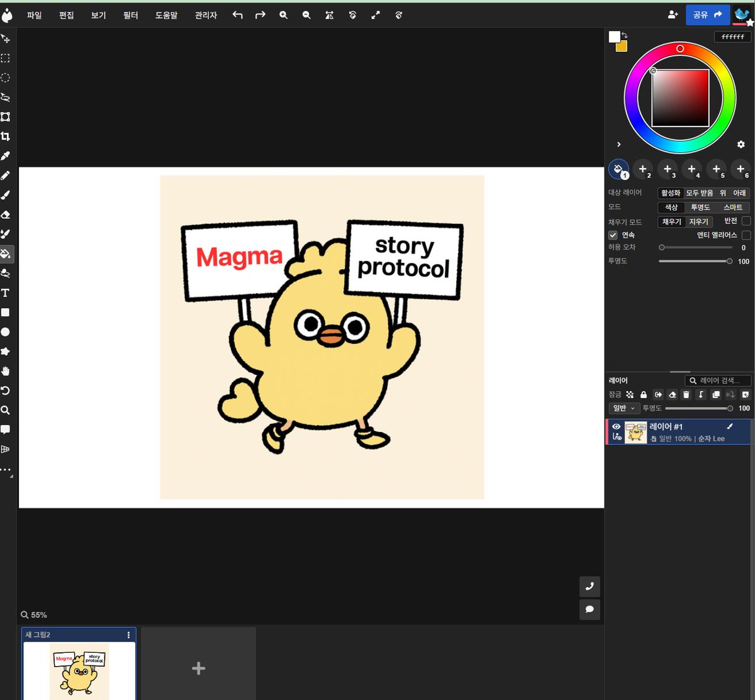Click the duplicate layer icon
Viewport: 755px width, 700px height.
(x=715, y=394)
